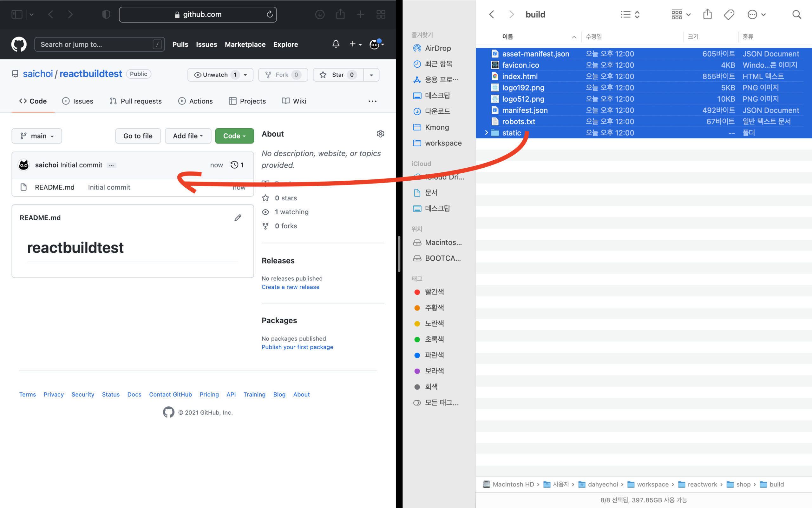Image resolution: width=812 pixels, height=508 pixels.
Task: Click the Go to file button
Action: [x=138, y=136]
